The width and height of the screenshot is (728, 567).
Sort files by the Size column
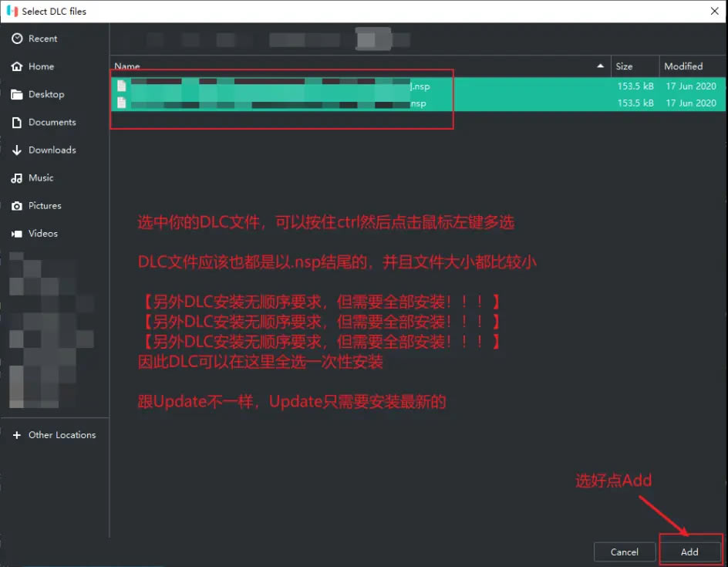coord(635,66)
